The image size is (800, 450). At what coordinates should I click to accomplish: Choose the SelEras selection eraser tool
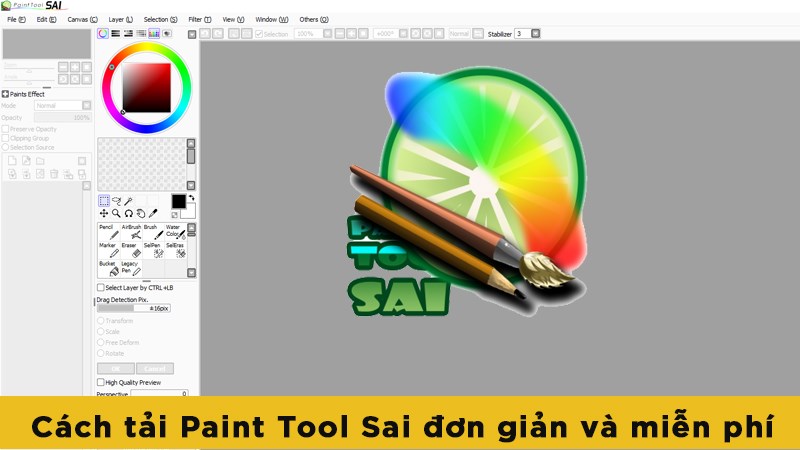[175, 250]
